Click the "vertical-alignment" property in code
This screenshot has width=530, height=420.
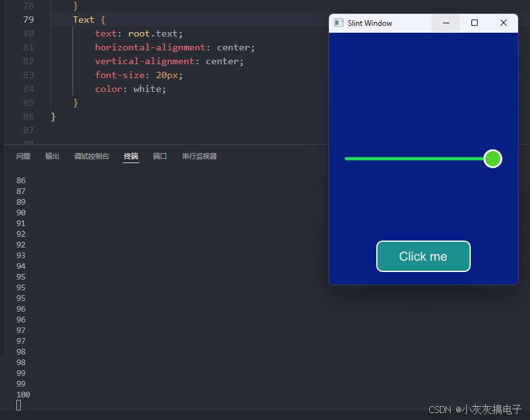click(145, 61)
